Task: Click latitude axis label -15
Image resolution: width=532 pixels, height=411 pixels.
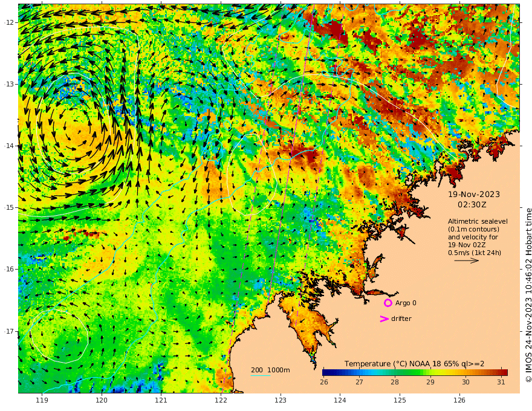Action: point(8,207)
